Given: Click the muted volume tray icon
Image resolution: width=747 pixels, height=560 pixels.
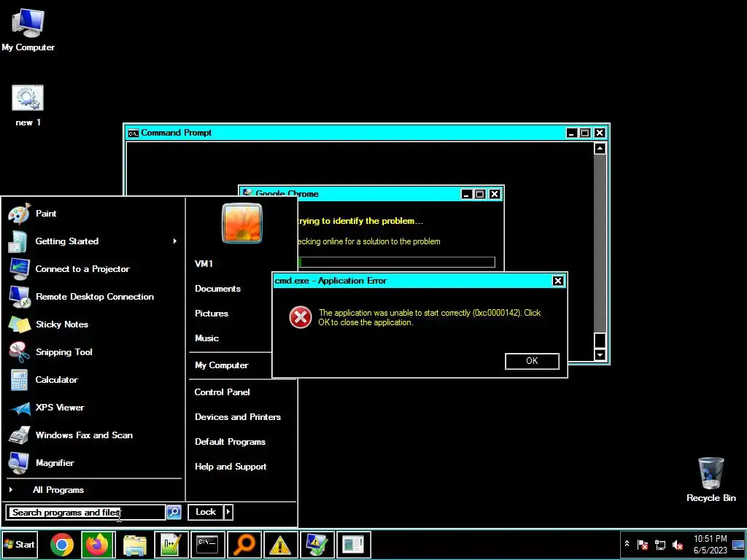Looking at the screenshot, I should pos(678,544).
